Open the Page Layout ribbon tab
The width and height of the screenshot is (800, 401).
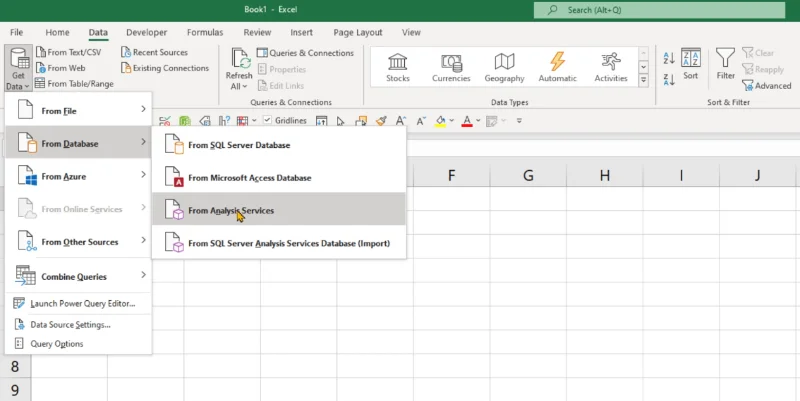point(358,32)
